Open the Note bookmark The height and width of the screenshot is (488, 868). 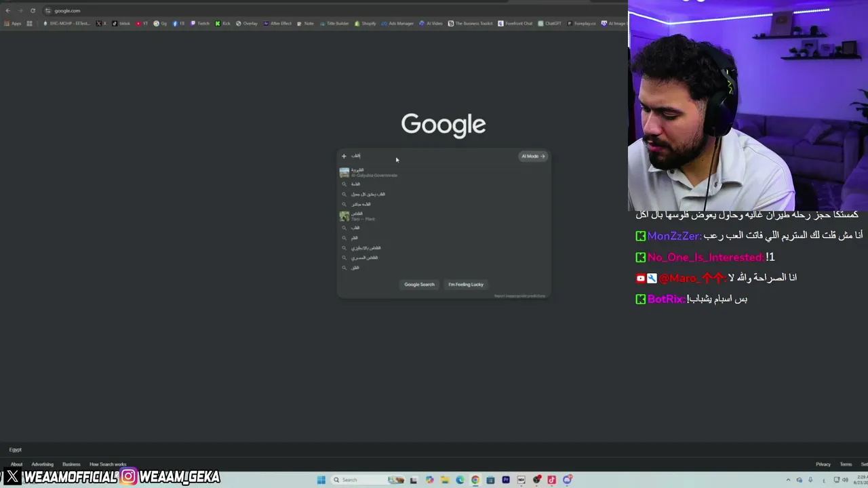(x=305, y=24)
